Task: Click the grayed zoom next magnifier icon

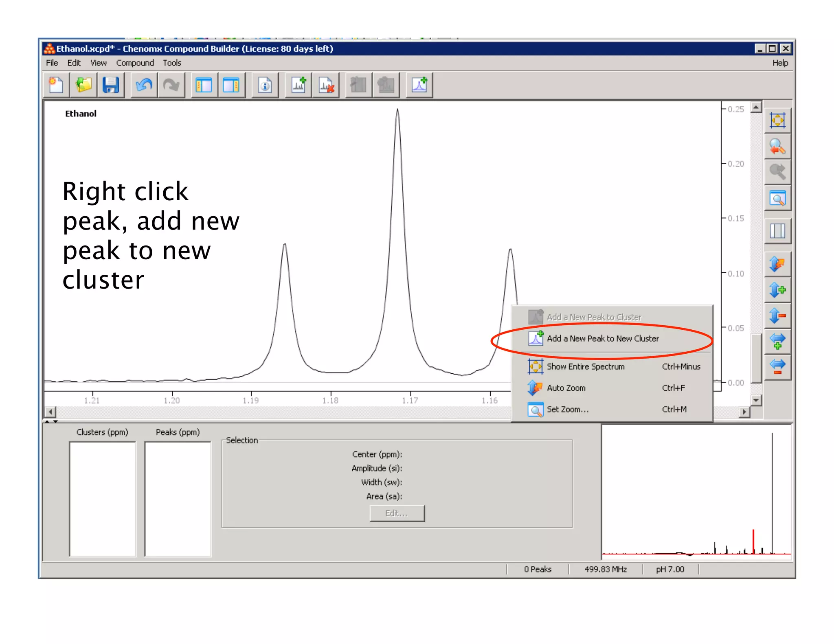Action: pos(777,172)
